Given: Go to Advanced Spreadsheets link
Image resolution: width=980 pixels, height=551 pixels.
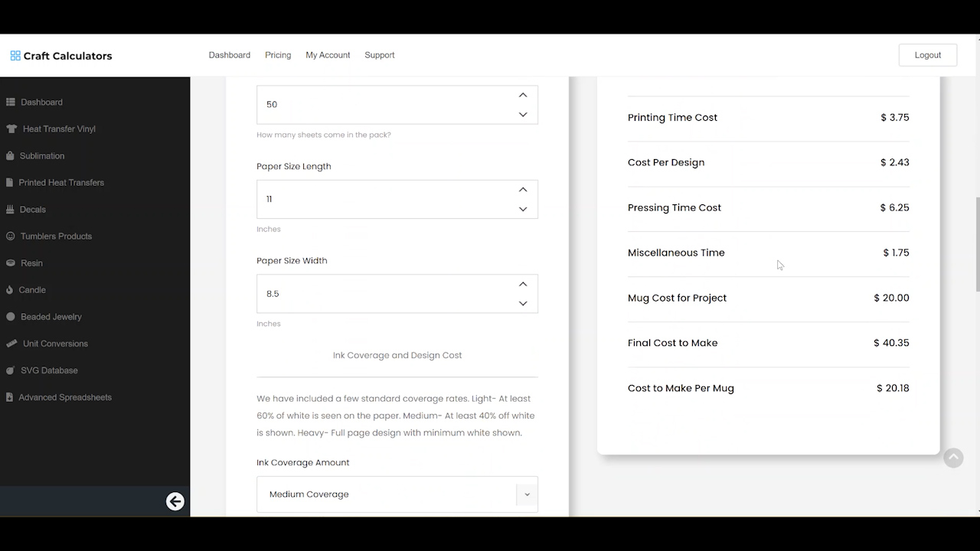Looking at the screenshot, I should click(65, 397).
